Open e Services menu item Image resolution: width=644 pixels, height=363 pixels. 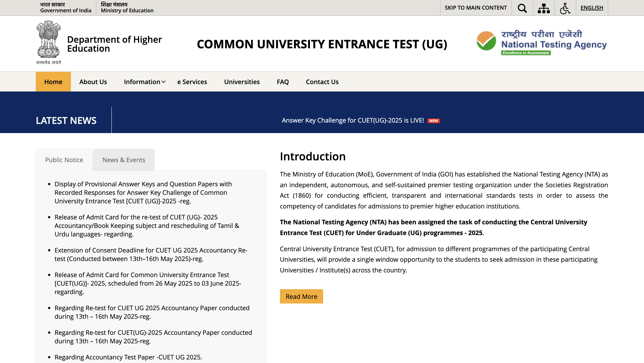192,82
